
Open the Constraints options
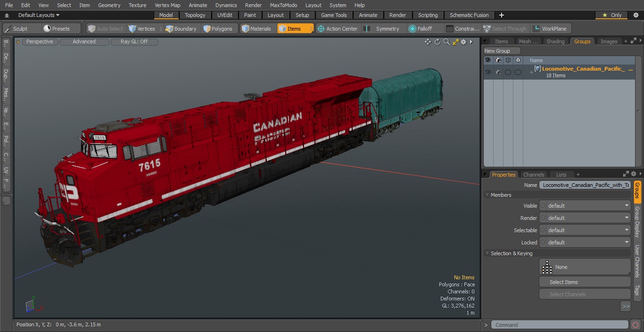[x=462, y=29]
